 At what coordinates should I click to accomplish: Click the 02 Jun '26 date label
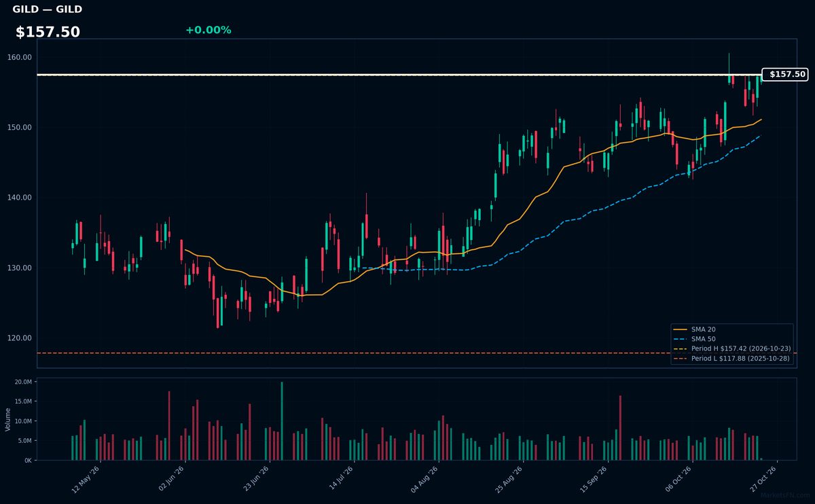[171, 478]
